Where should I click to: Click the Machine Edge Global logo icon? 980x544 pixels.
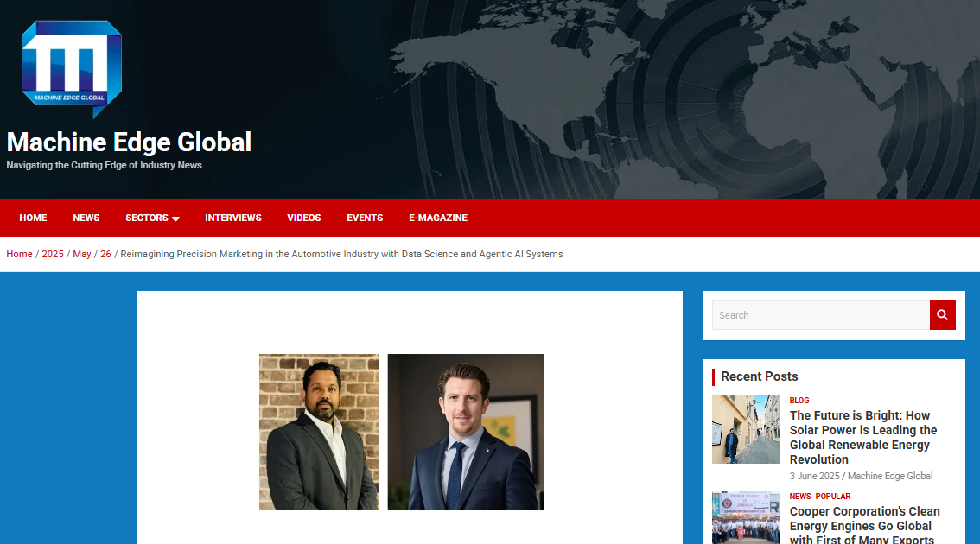pos(71,69)
